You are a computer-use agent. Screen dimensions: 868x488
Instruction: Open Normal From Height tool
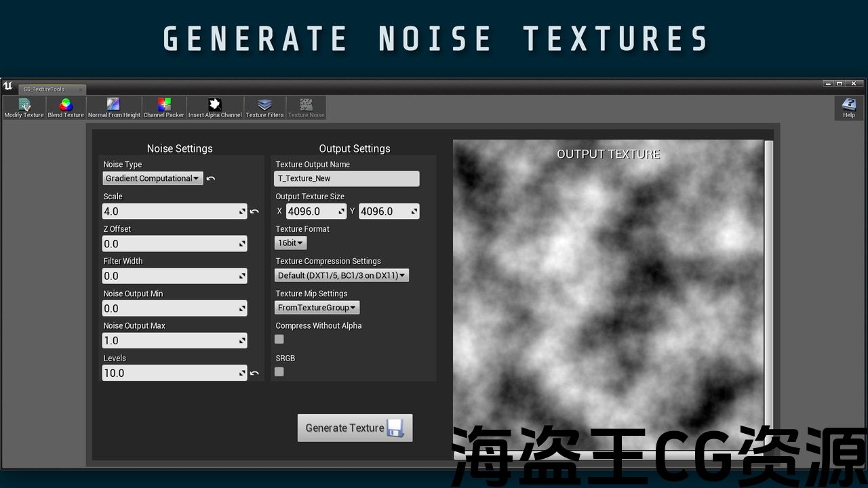pos(114,108)
